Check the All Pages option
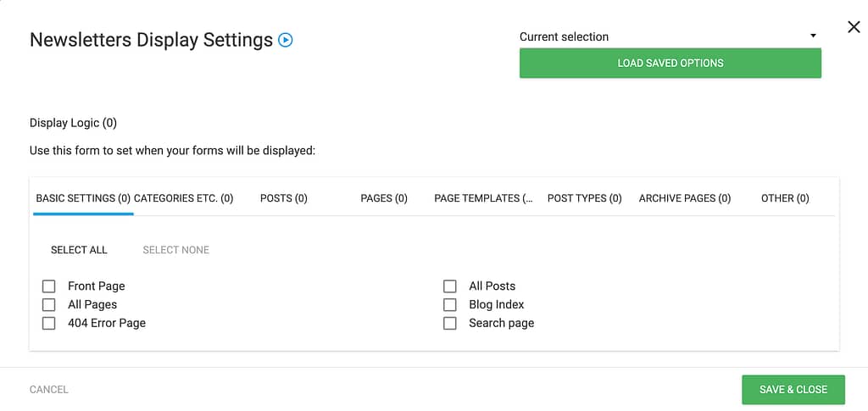Image resolution: width=868 pixels, height=411 pixels. click(x=48, y=305)
